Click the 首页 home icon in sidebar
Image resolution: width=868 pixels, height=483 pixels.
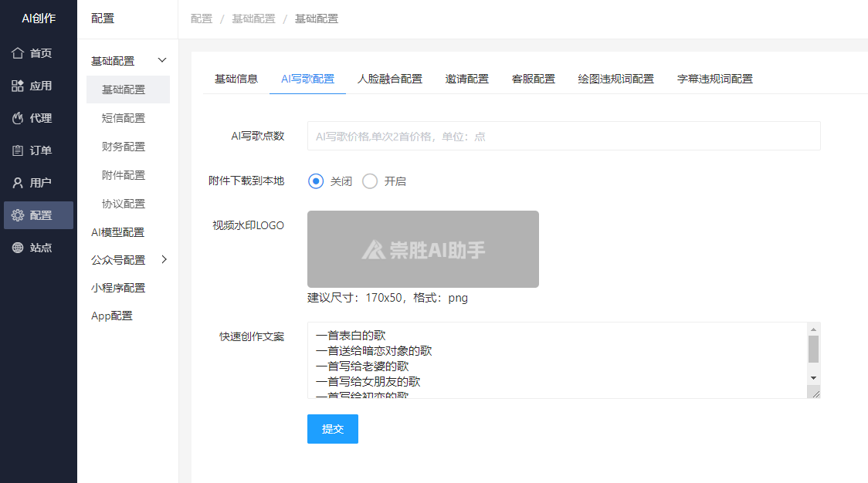pos(18,53)
